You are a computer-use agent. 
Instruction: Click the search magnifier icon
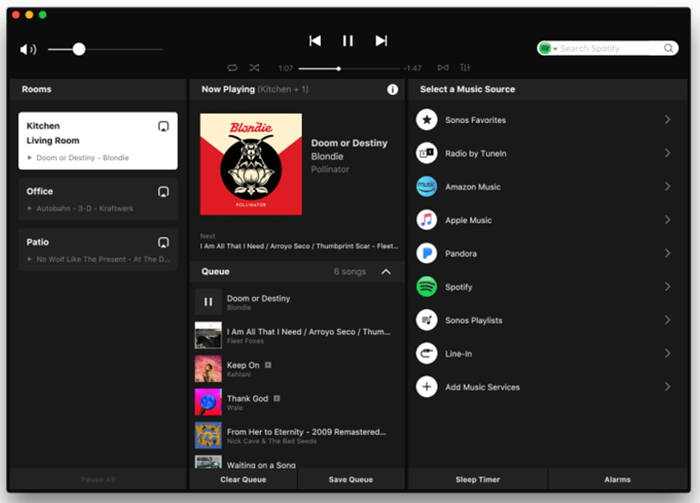point(668,48)
